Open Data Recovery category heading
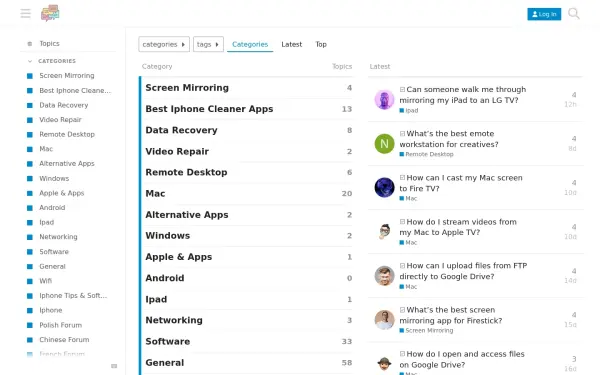Viewport: 600px width, 375px height. click(181, 130)
